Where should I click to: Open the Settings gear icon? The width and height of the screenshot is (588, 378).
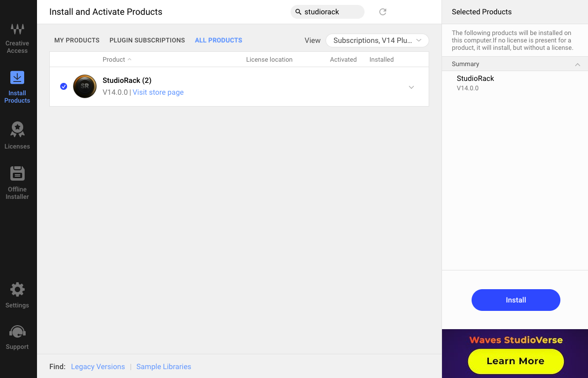(17, 290)
